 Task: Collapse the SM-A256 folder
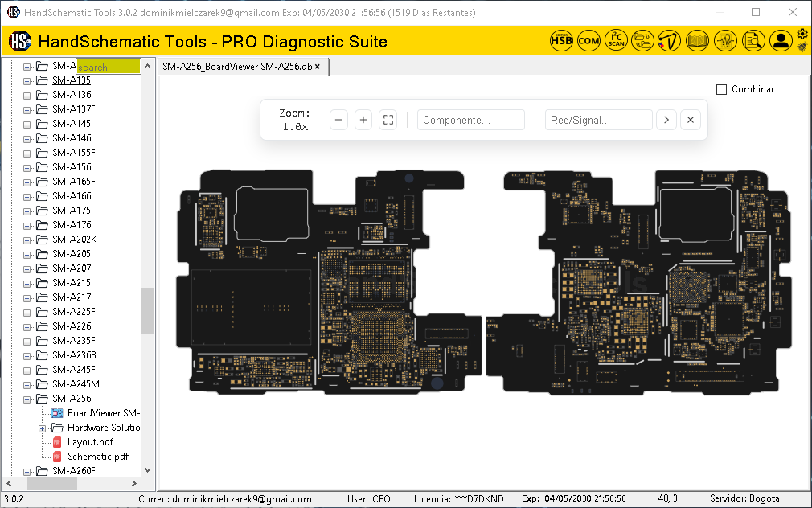[27, 399]
